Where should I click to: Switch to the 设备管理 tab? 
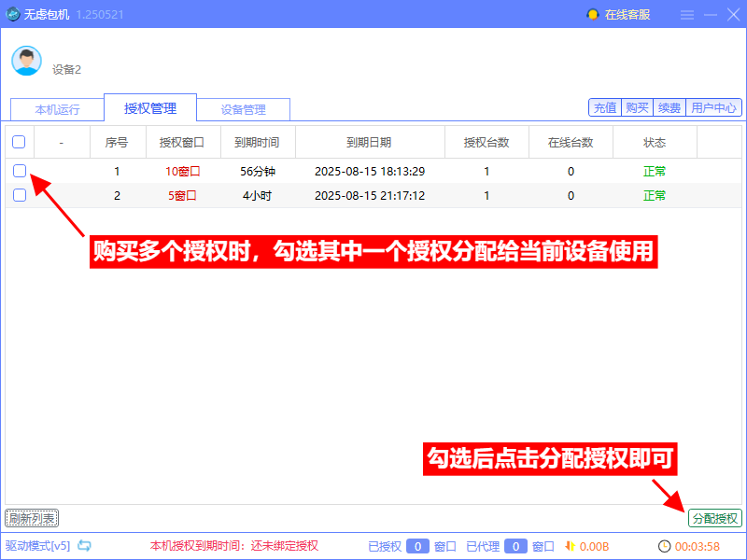click(x=245, y=108)
